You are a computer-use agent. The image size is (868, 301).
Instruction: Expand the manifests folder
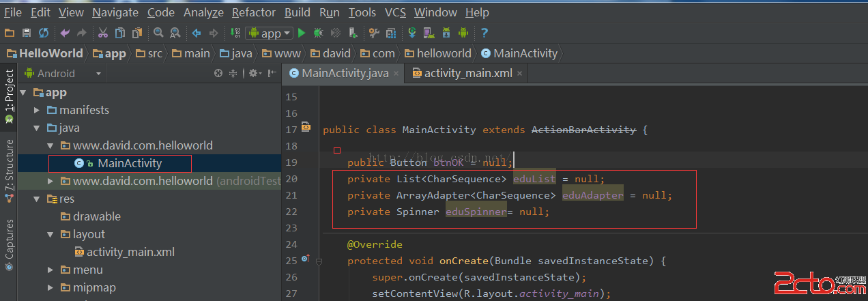pos(38,110)
